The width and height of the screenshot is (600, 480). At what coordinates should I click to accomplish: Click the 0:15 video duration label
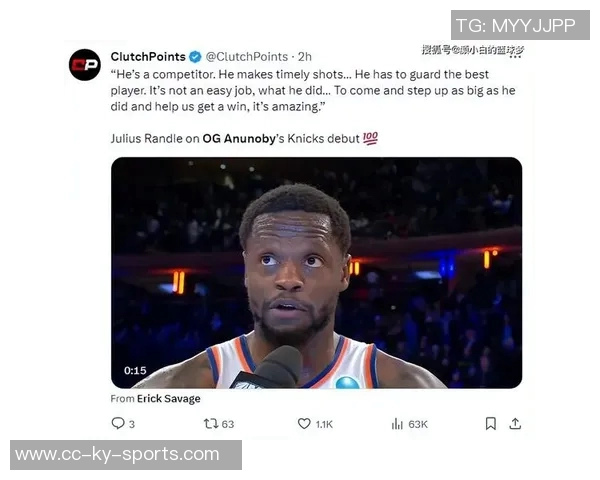(135, 371)
